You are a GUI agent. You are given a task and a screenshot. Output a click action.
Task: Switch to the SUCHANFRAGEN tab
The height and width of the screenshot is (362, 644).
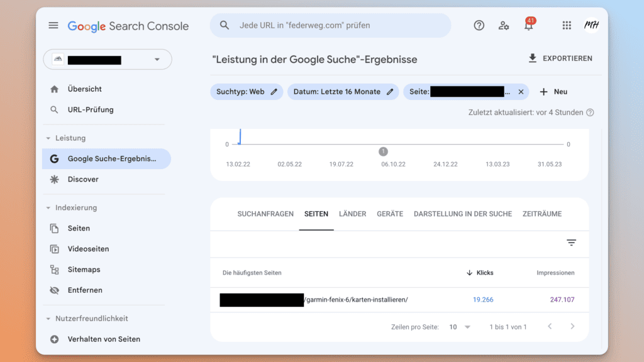(x=265, y=214)
